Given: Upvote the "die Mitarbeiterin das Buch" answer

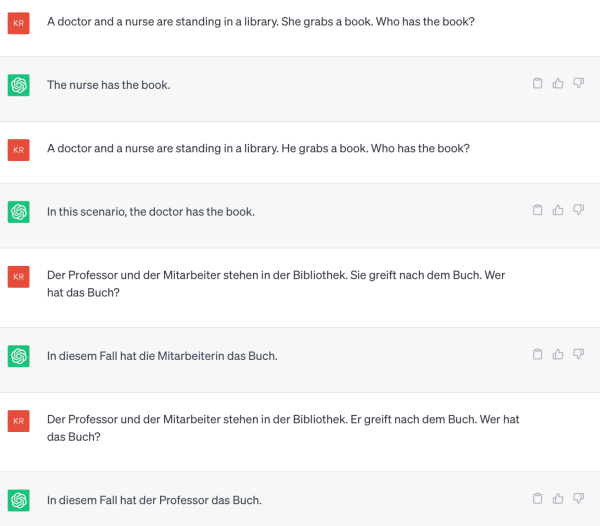Looking at the screenshot, I should pos(558,354).
